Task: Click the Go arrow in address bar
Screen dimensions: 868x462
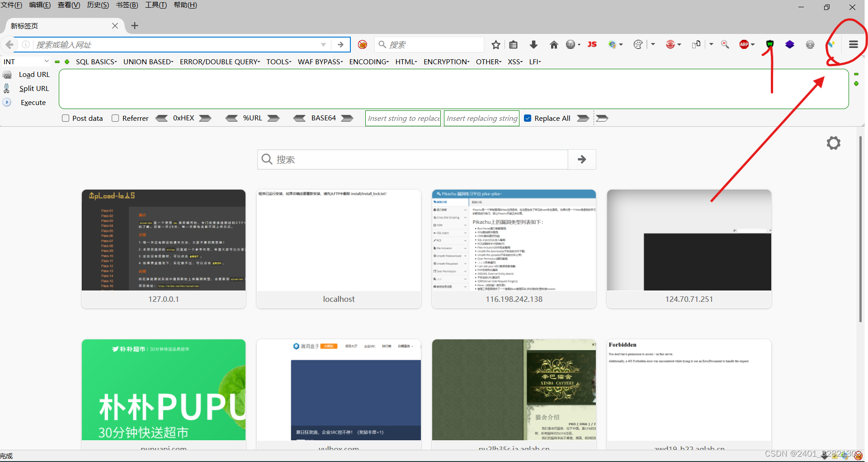Action: pyautogui.click(x=340, y=44)
